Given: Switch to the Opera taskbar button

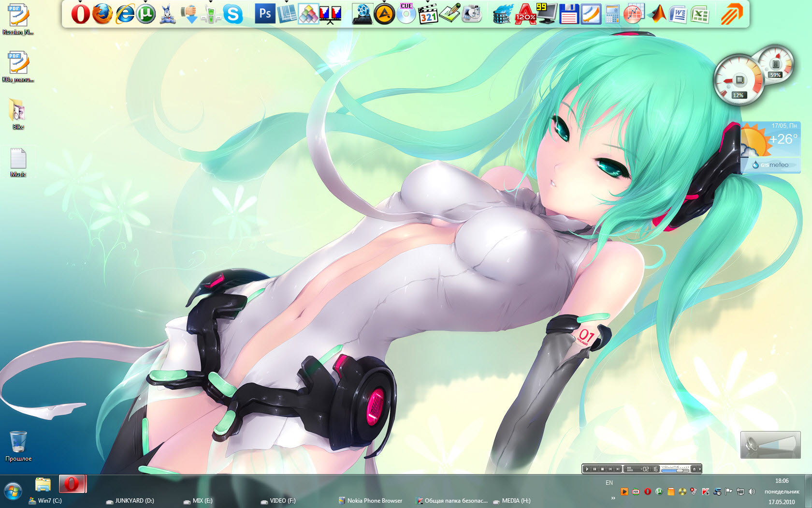Looking at the screenshot, I should (x=72, y=484).
